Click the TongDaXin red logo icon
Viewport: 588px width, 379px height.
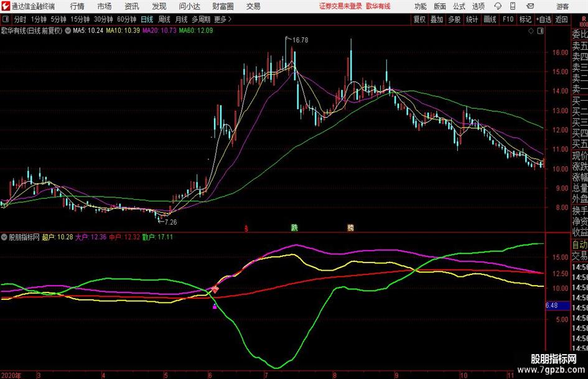point(6,6)
